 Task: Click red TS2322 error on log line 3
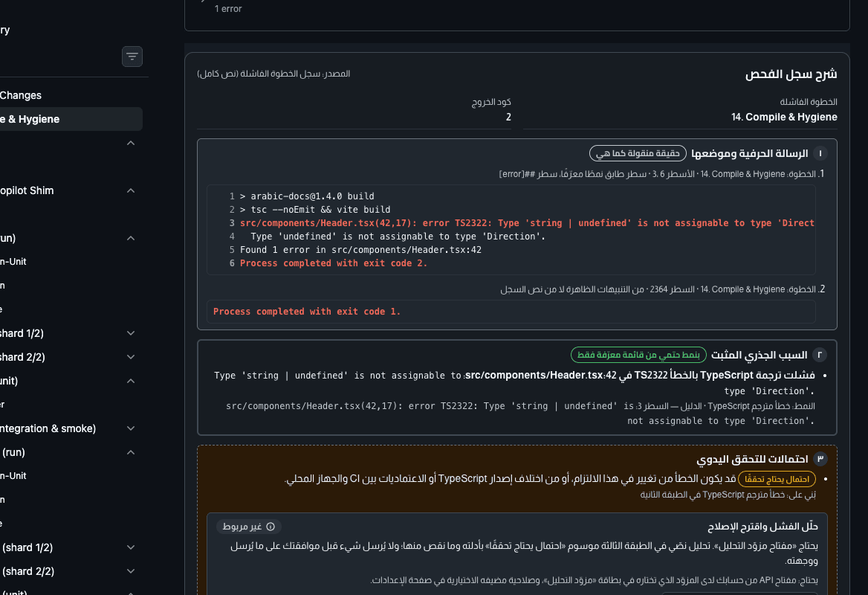click(x=527, y=222)
